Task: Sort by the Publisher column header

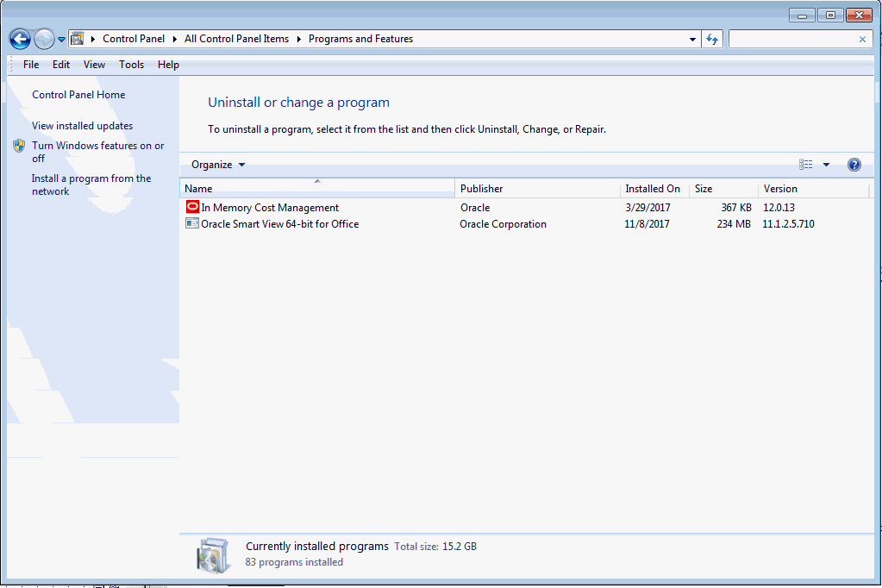Action: tap(537, 189)
